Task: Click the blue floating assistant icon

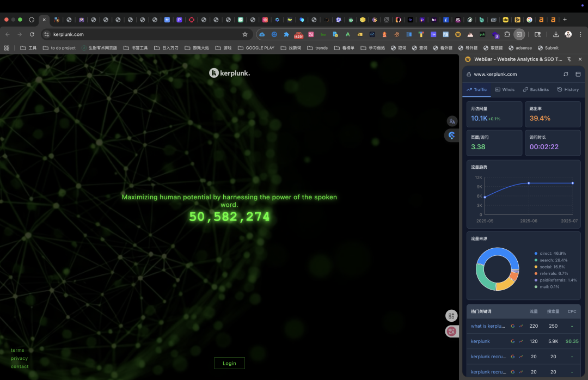Action: tap(451, 135)
